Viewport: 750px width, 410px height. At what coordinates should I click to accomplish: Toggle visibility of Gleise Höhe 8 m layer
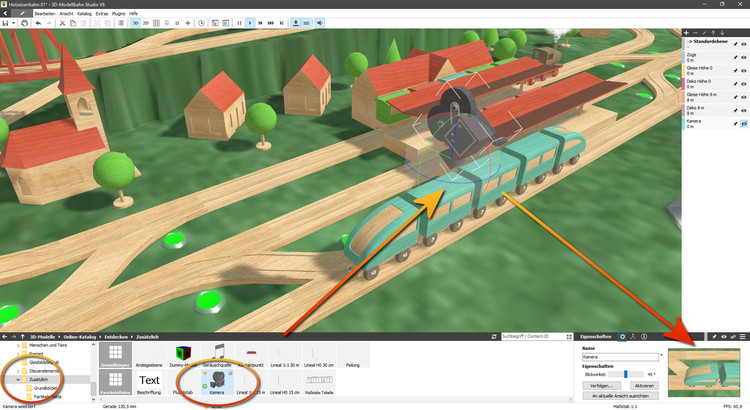pyautogui.click(x=744, y=97)
